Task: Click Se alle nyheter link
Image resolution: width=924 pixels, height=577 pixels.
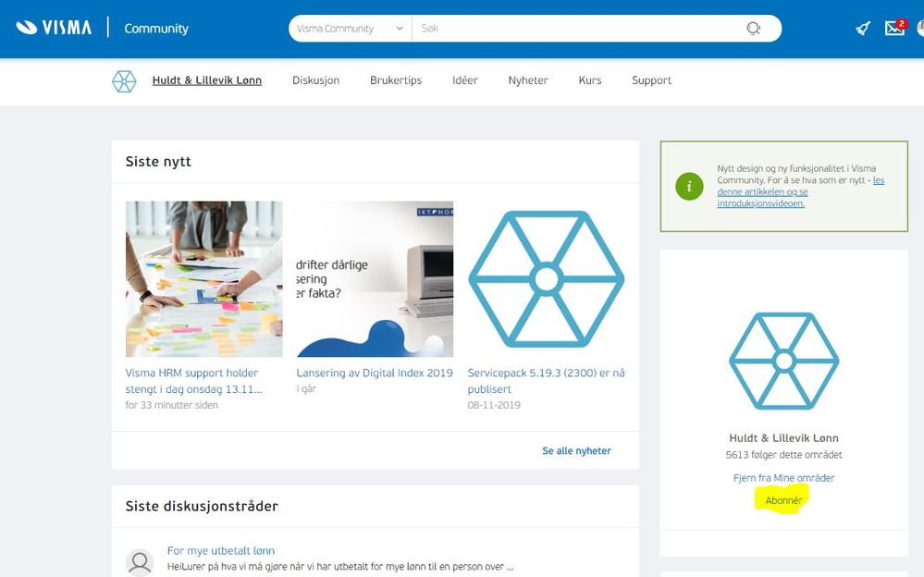Action: 576,450
